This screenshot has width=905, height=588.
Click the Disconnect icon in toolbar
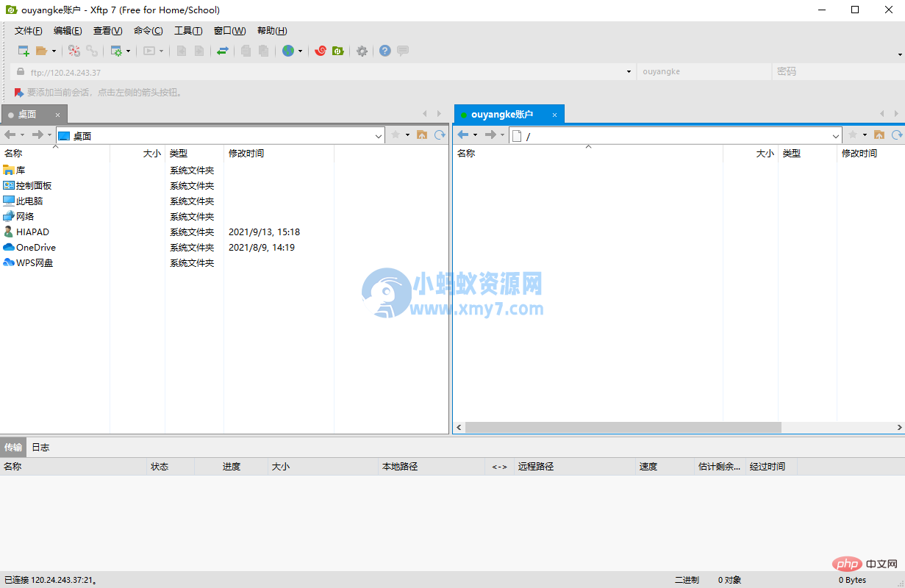coord(74,51)
